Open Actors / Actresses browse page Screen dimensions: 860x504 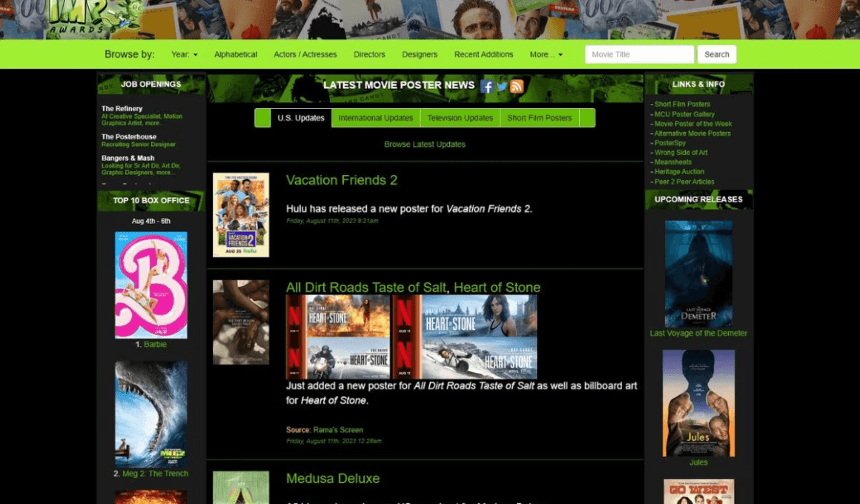(305, 54)
